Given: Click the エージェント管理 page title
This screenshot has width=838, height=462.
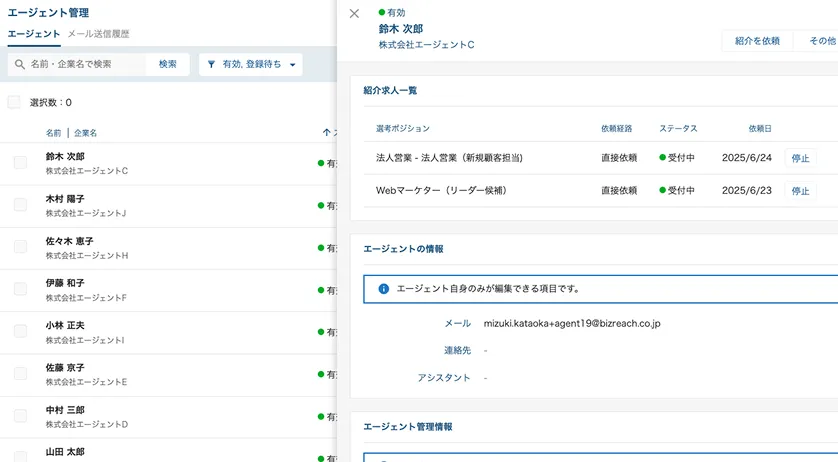Looking at the screenshot, I should [x=48, y=13].
